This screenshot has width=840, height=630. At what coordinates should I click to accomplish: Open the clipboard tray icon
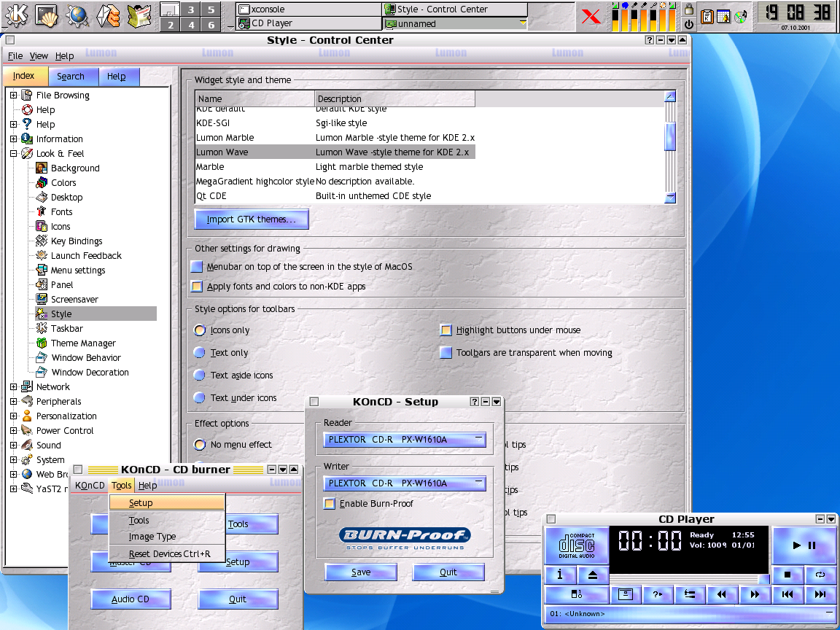[x=707, y=17]
